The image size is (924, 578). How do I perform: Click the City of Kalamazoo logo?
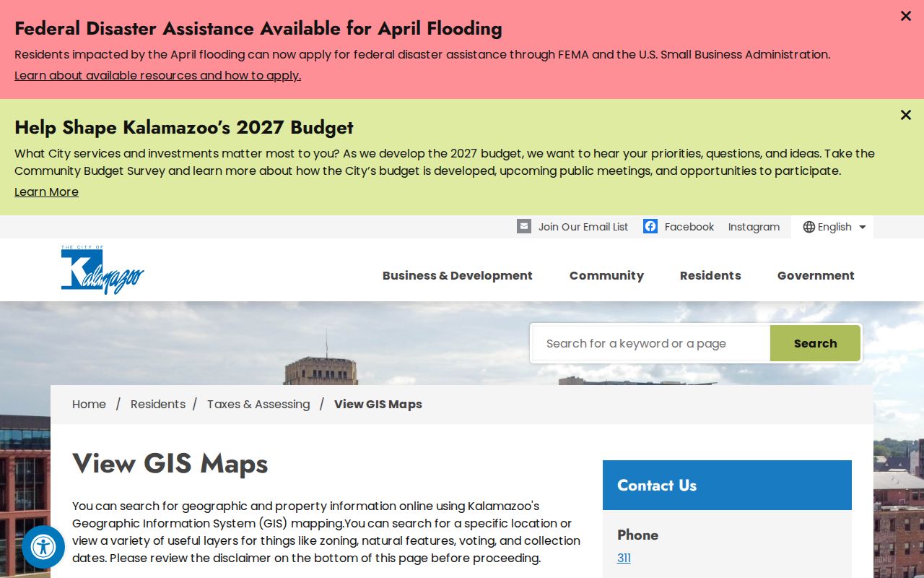click(x=103, y=269)
